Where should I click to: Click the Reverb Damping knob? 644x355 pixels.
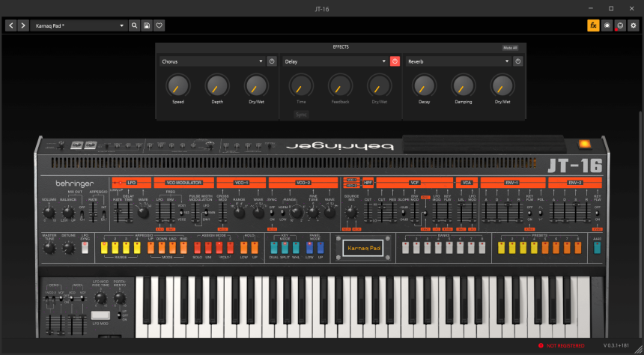[464, 86]
